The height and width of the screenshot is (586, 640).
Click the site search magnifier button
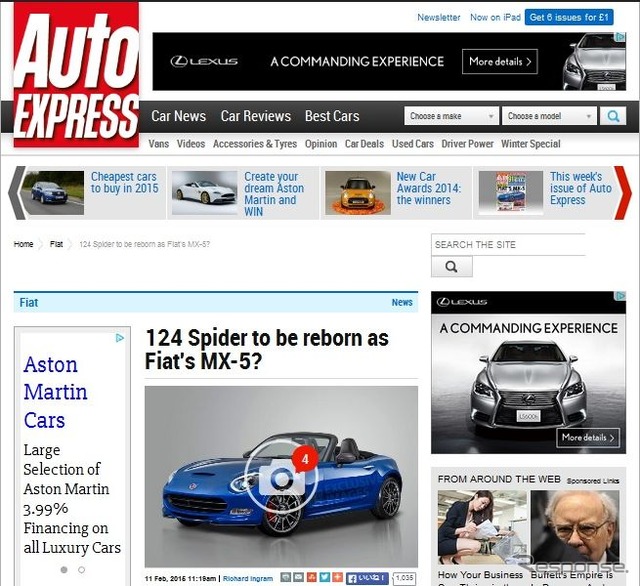pos(451,266)
